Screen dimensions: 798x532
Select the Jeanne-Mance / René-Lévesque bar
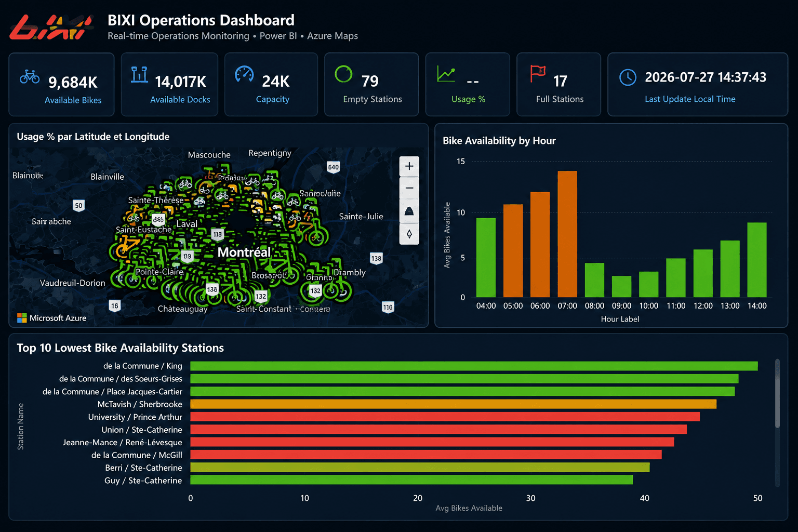click(432, 442)
